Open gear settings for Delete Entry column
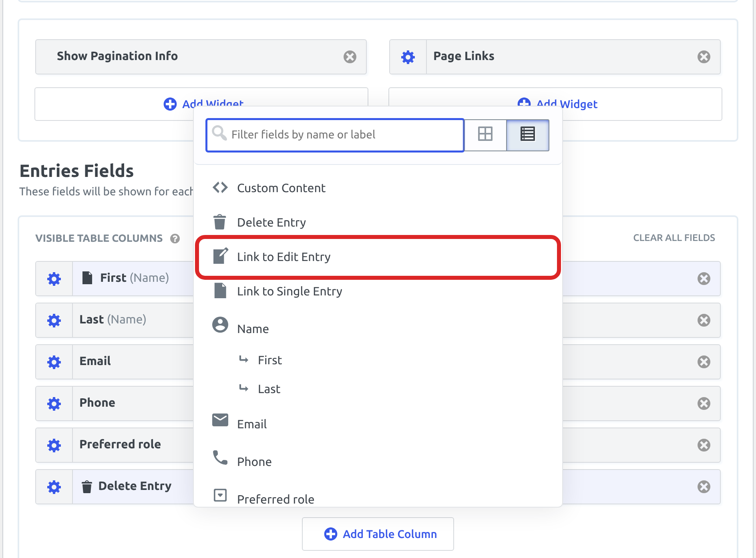756x558 pixels. tap(54, 487)
